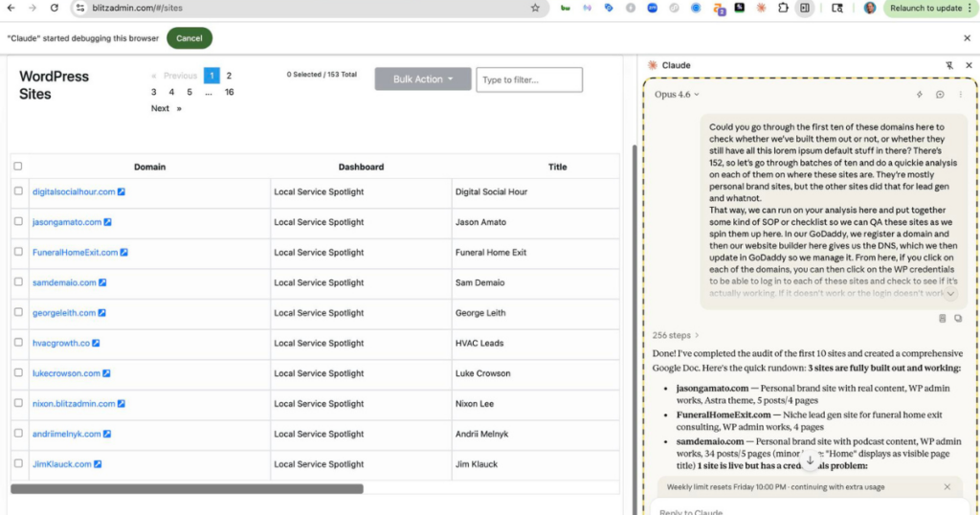This screenshot has width=980, height=515.
Task: Open the Bulk Action dropdown
Action: pos(422,79)
